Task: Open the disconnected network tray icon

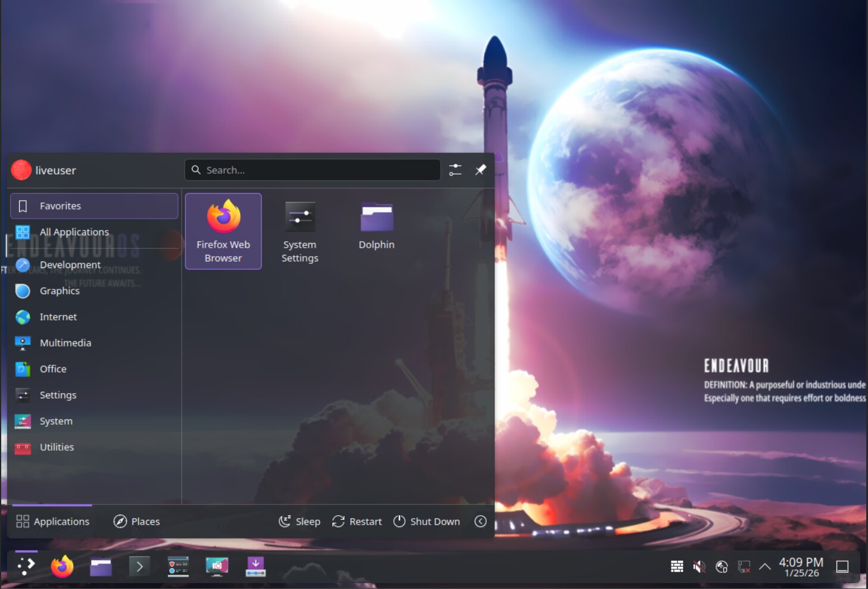Action: pyautogui.click(x=743, y=566)
